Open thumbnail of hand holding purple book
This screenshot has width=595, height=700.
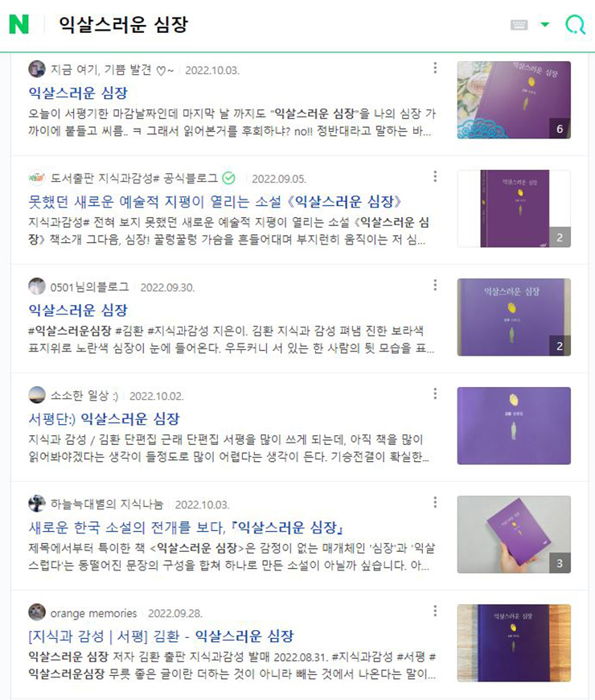pos(514,534)
